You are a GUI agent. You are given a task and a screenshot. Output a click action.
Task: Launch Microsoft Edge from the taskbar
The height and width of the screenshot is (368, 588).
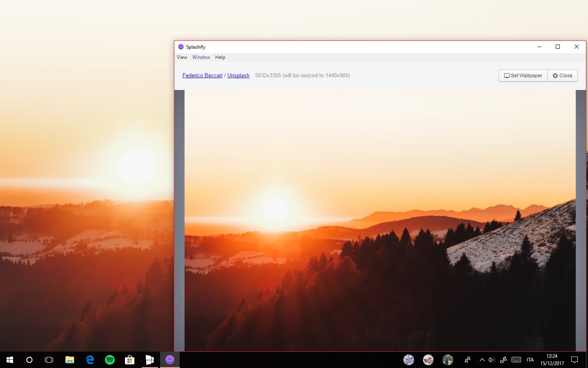pos(90,360)
